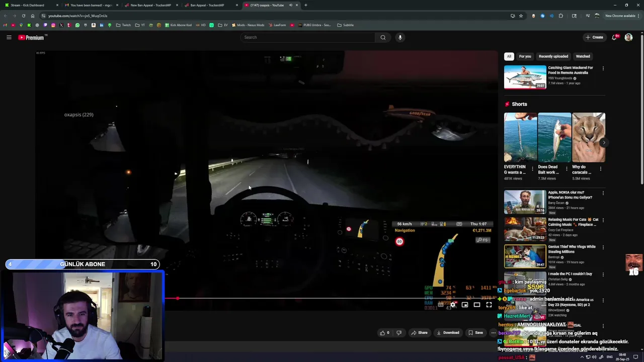
Task: Open the YouTube account avatar menu
Action: 628,37
